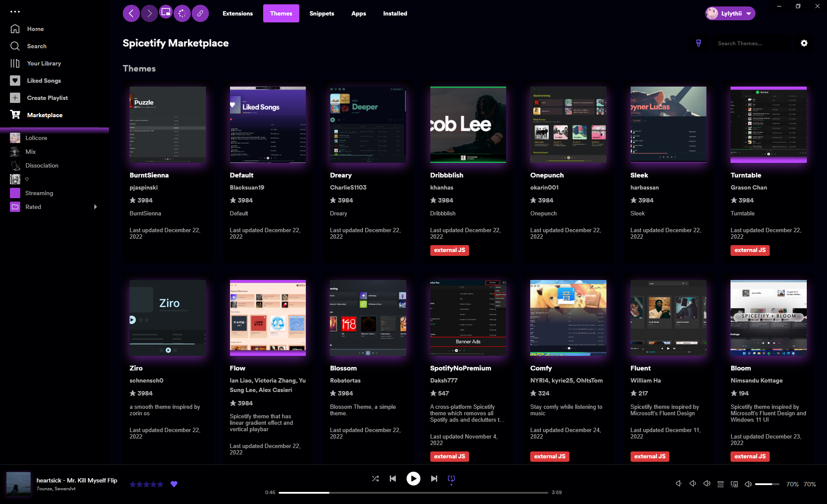827x504 pixels.
Task: Open the Streaming playlist
Action: click(x=39, y=193)
